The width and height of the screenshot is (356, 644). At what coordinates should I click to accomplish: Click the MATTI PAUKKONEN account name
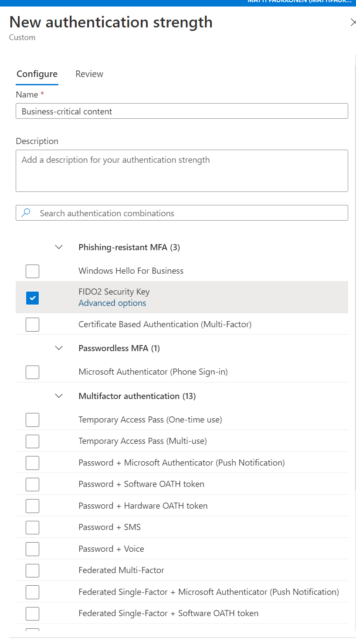[x=298, y=2]
